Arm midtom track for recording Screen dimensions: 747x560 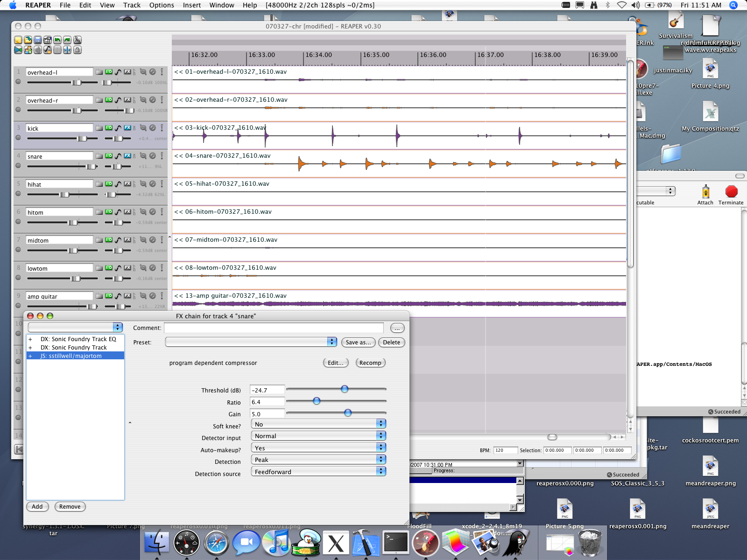(18, 250)
